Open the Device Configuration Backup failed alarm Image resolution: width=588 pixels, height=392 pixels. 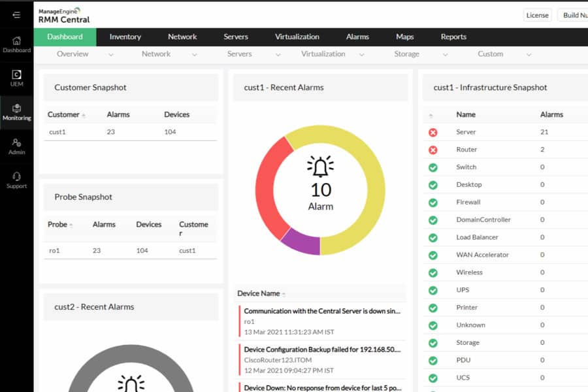coord(322,350)
